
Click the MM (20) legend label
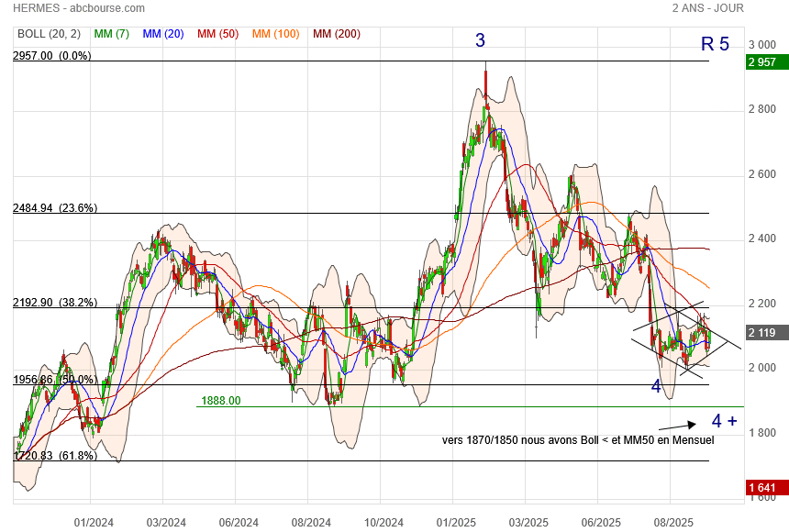tap(163, 34)
